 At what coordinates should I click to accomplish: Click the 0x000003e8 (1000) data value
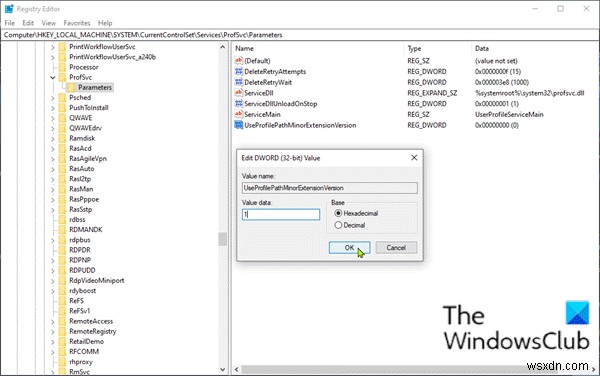[502, 82]
